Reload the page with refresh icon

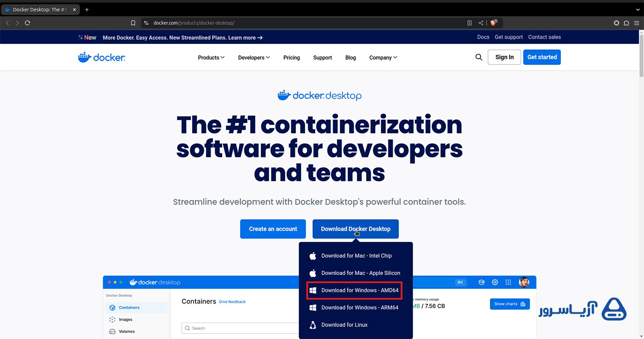28,23
